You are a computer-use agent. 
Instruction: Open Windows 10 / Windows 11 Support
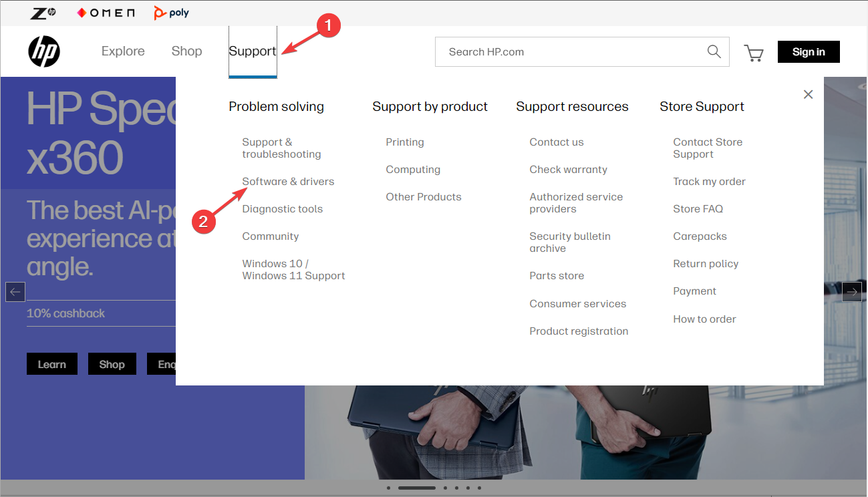(294, 270)
